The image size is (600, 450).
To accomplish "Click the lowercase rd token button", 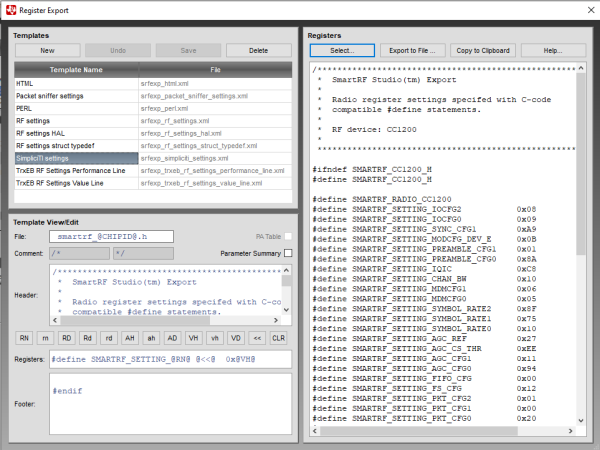I will pos(109,338).
